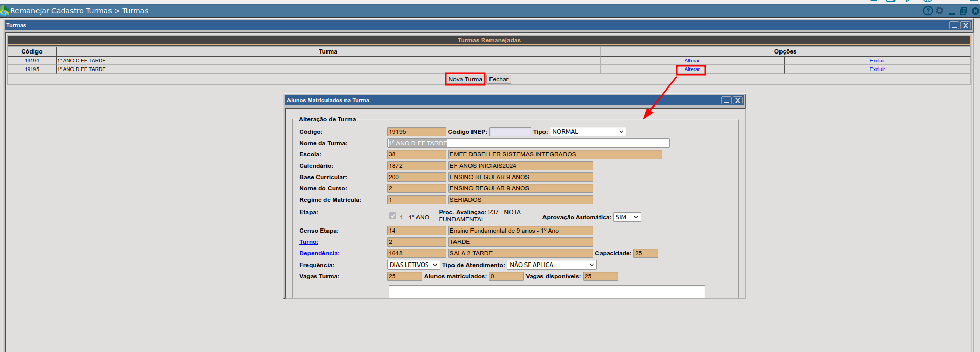980x352 pixels.
Task: Click the Turno description field showing TARDE
Action: click(x=520, y=242)
